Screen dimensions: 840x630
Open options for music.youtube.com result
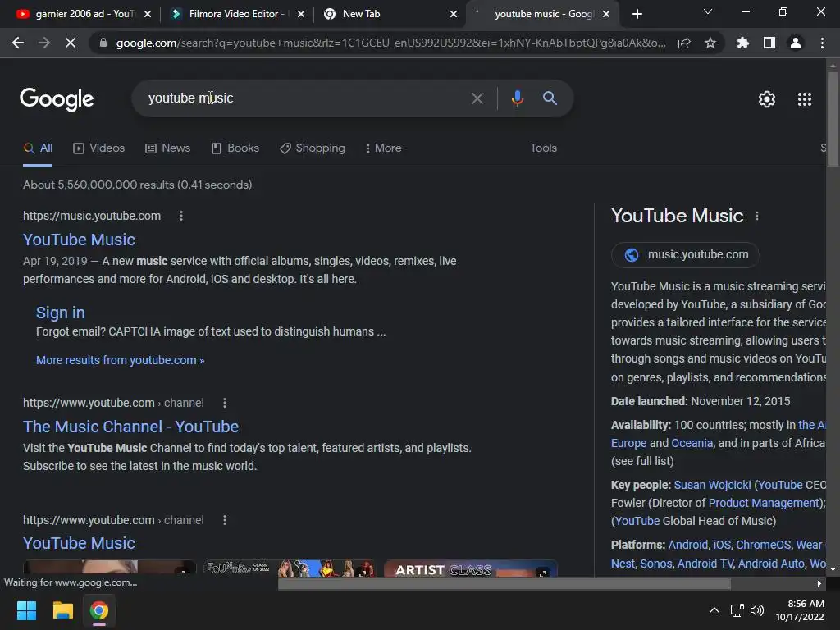click(181, 216)
